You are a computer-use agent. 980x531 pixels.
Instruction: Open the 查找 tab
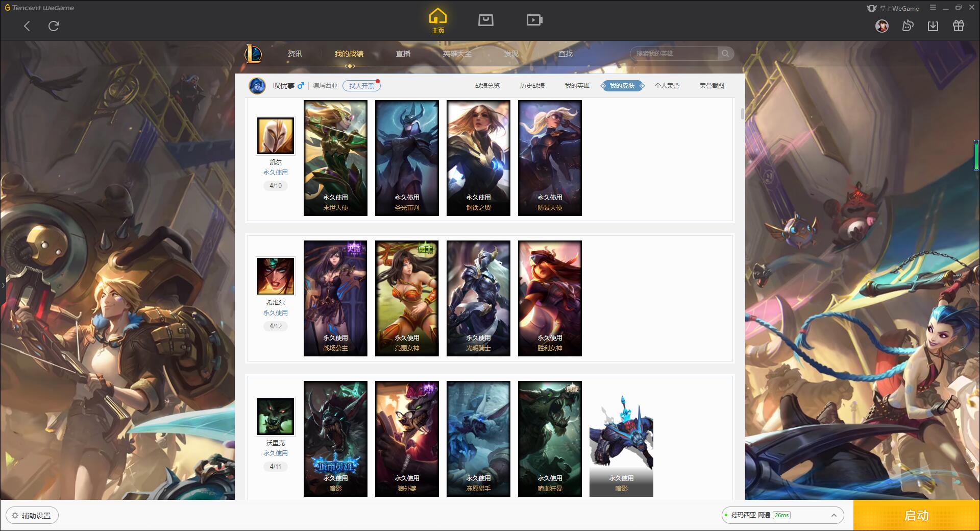pyautogui.click(x=566, y=54)
